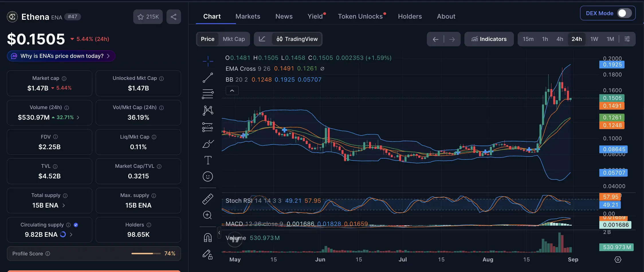Set timeframe to 15m
644x272 pixels.
[528, 39]
